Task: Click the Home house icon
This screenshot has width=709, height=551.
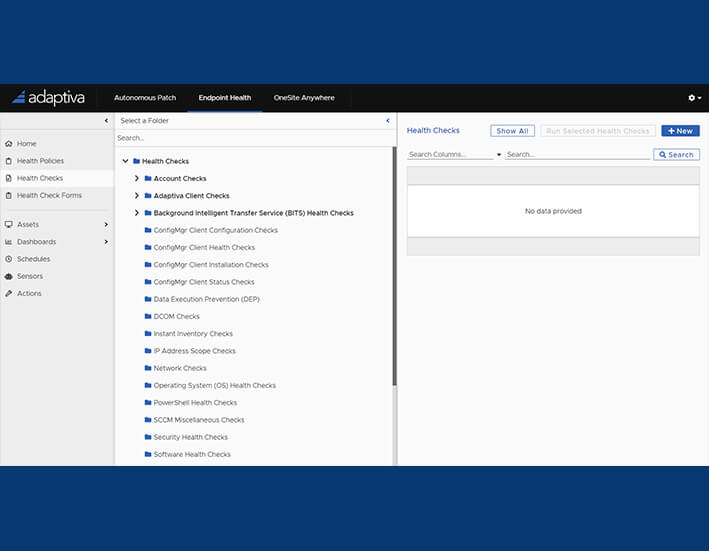Action: tap(9, 144)
